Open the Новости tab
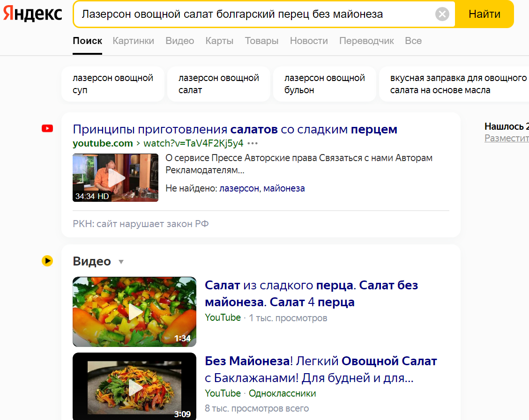 [x=309, y=41]
